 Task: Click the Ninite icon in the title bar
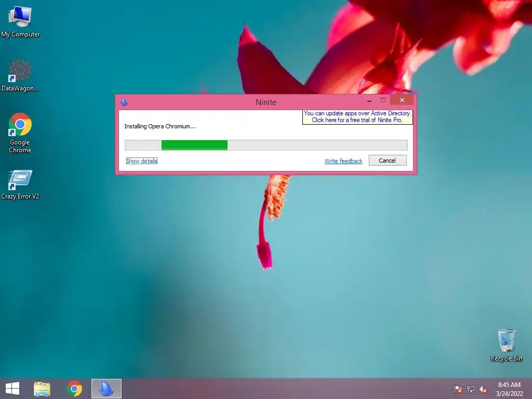click(124, 102)
